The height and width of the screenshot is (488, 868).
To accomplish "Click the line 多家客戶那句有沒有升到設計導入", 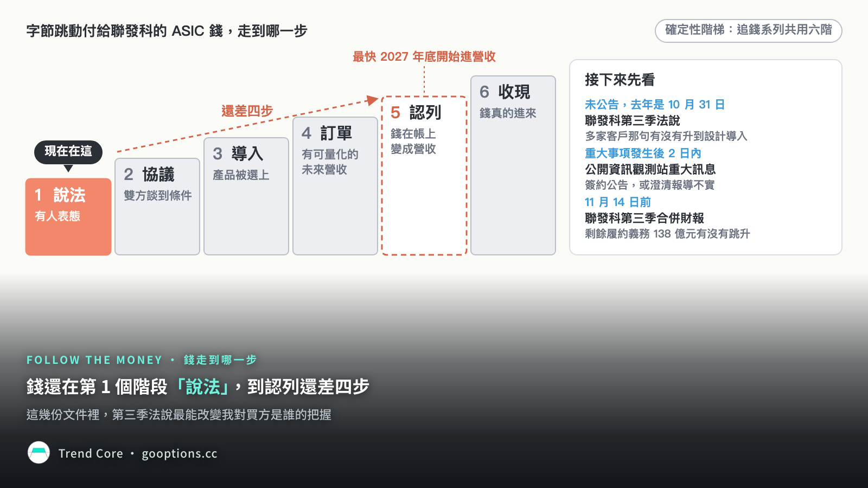I will tap(666, 136).
